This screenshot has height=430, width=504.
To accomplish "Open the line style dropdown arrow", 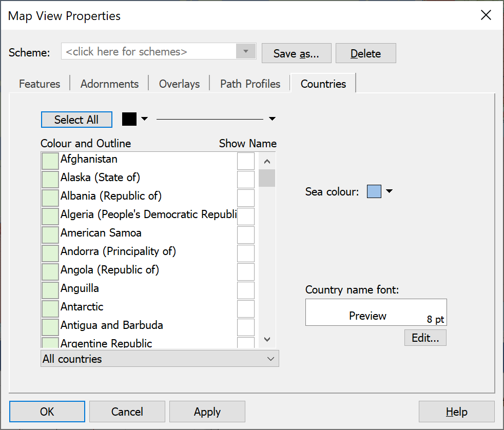I will click(272, 119).
